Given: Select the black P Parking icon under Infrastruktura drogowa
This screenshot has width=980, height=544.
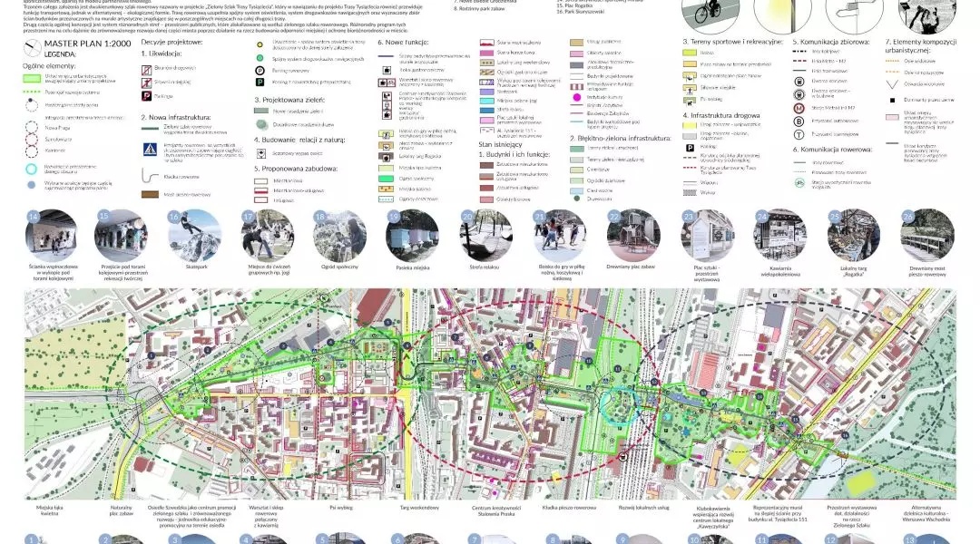Looking at the screenshot, I should pyautogui.click(x=690, y=148).
